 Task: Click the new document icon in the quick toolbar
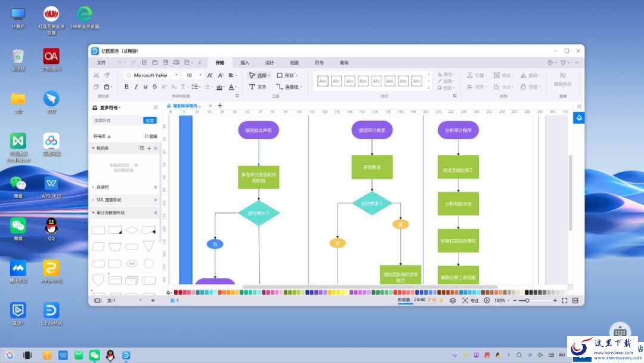click(144, 63)
